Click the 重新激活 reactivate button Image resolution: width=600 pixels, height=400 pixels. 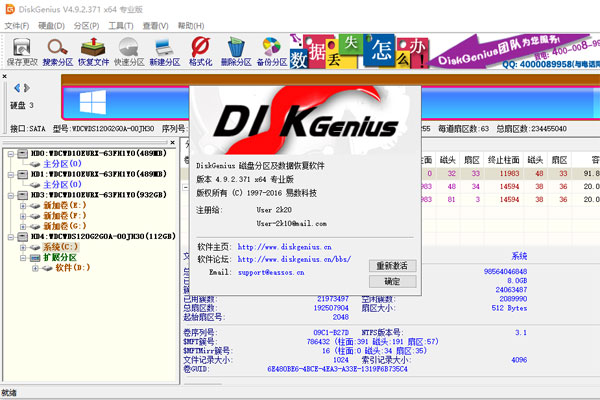(392, 266)
